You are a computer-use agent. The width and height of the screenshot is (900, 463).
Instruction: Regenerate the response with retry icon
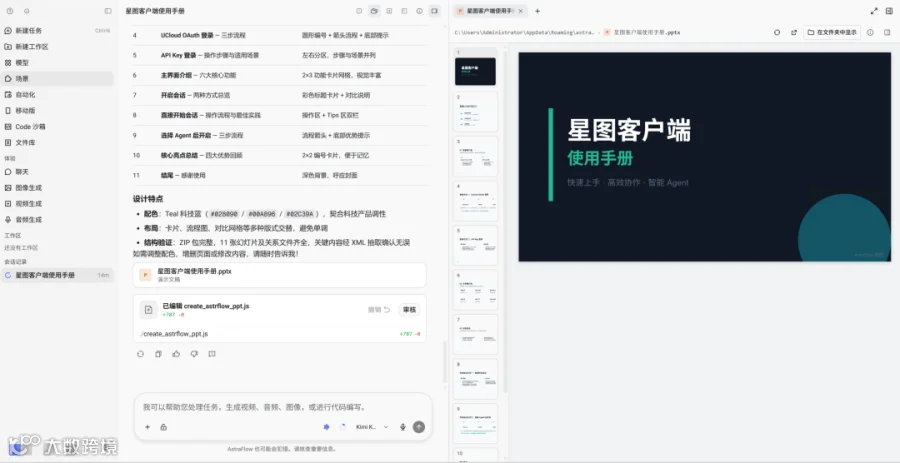tap(141, 354)
